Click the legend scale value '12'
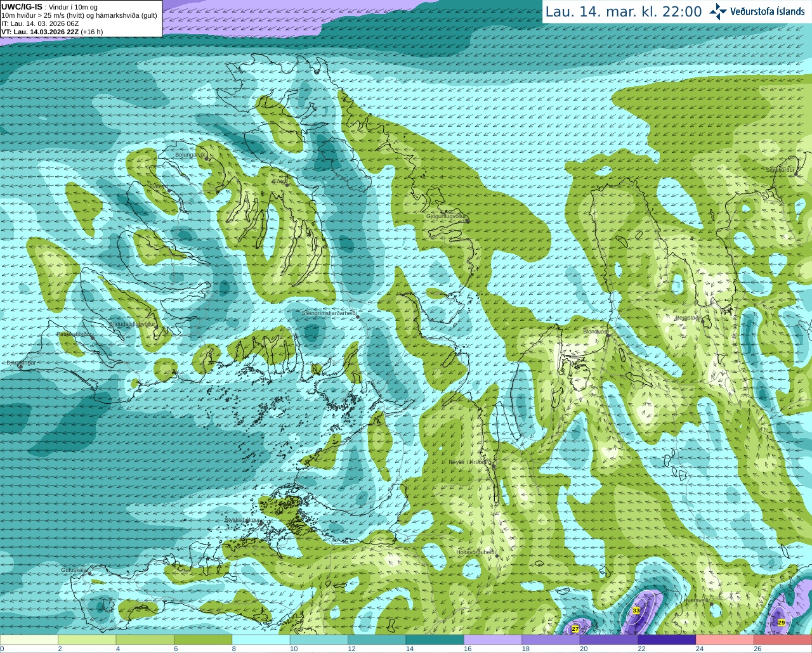Viewport: 812px width, 653px height. point(351,649)
